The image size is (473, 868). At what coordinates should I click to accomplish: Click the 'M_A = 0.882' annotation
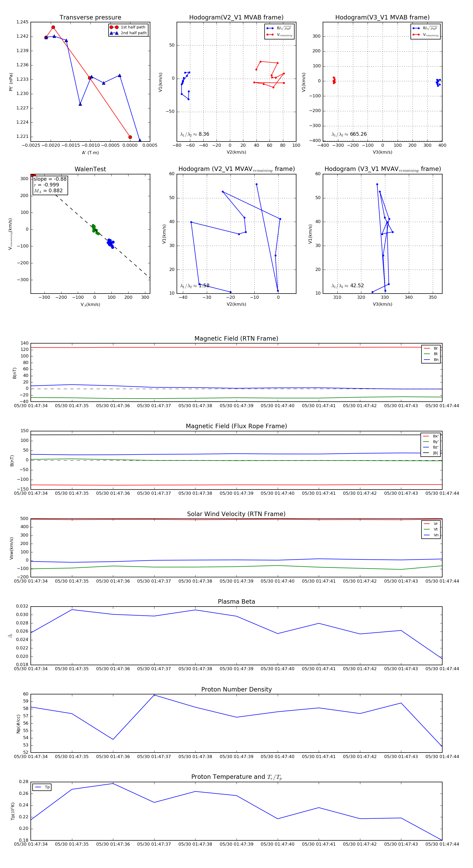coord(48,191)
